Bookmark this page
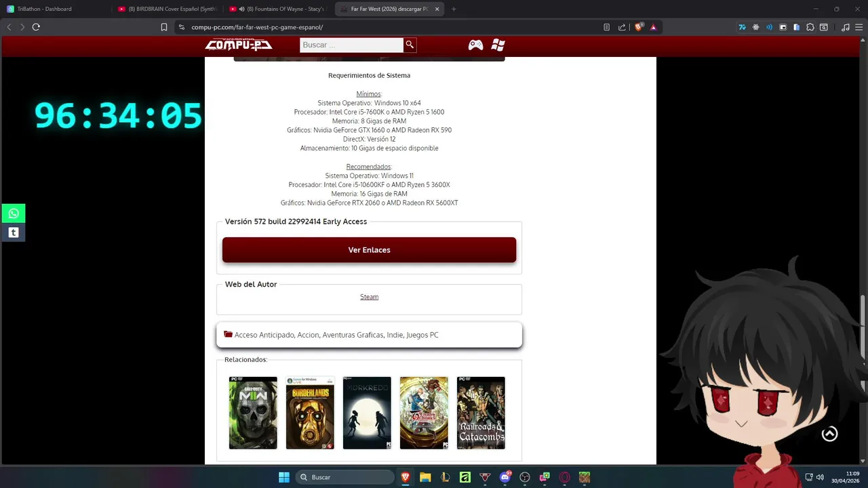The width and height of the screenshot is (868, 488). coord(164,27)
